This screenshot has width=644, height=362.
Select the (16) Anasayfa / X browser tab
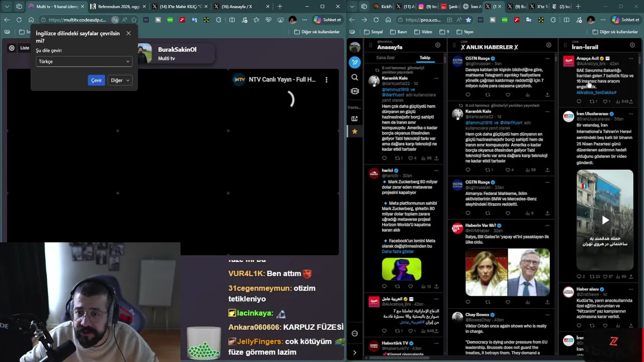point(240,7)
